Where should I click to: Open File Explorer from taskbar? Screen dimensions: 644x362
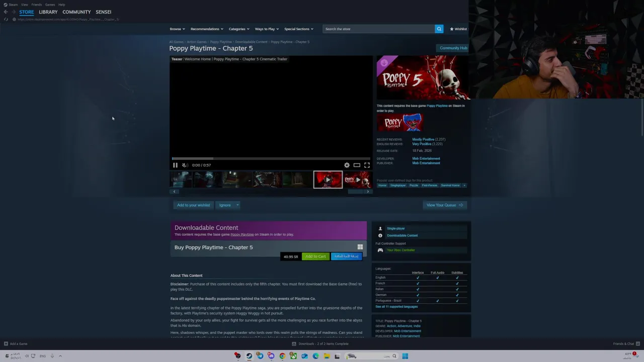(327, 356)
